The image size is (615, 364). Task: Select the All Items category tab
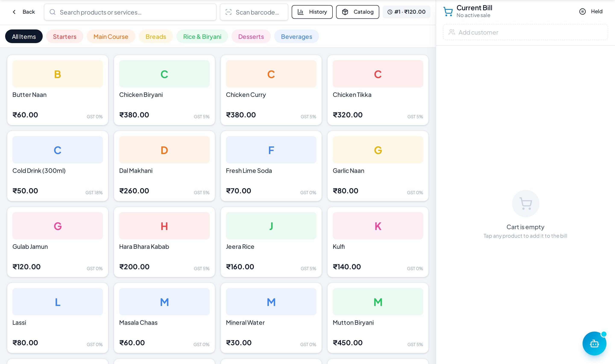click(24, 36)
